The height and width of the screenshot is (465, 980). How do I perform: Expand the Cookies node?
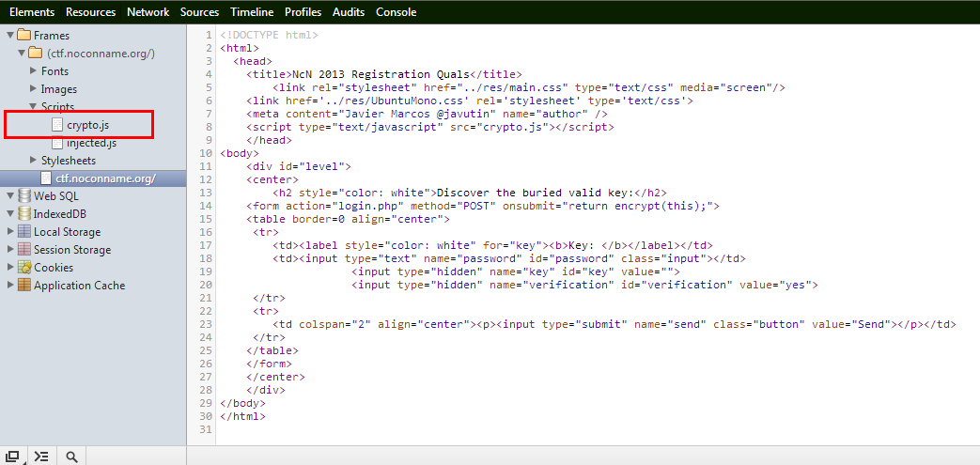point(10,268)
